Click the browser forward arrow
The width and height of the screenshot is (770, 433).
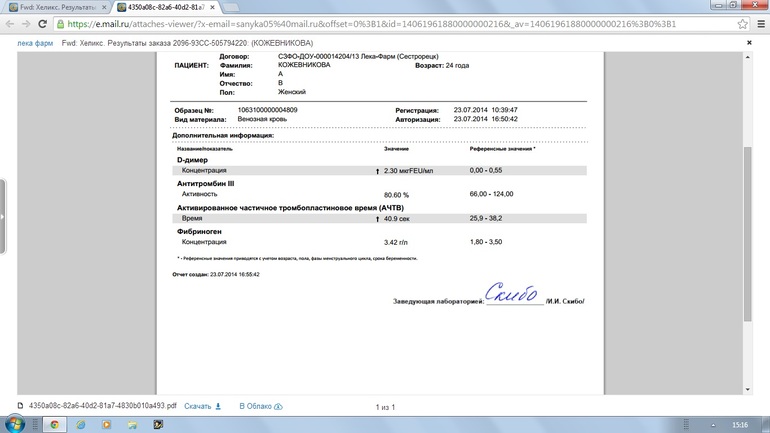[26, 24]
